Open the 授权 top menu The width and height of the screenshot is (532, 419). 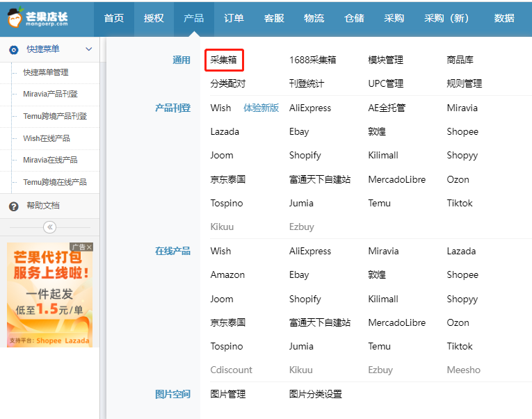[154, 18]
